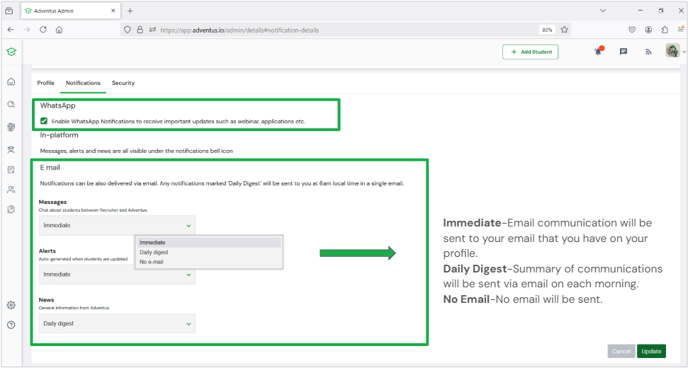The width and height of the screenshot is (688, 368).
Task: Select Immediate option in the dropdown list
Action: pyautogui.click(x=209, y=243)
